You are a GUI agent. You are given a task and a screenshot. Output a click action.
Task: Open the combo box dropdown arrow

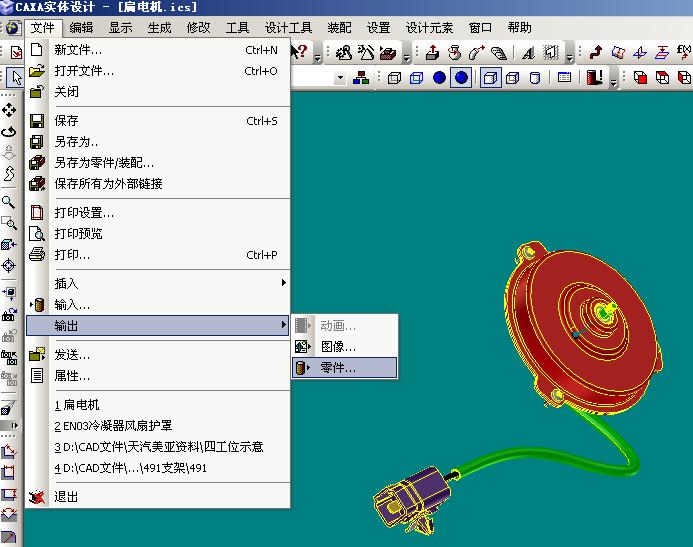tap(339, 78)
